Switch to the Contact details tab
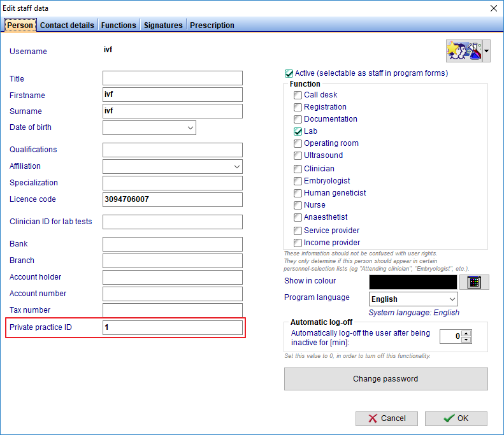This screenshot has width=504, height=435. click(x=67, y=25)
